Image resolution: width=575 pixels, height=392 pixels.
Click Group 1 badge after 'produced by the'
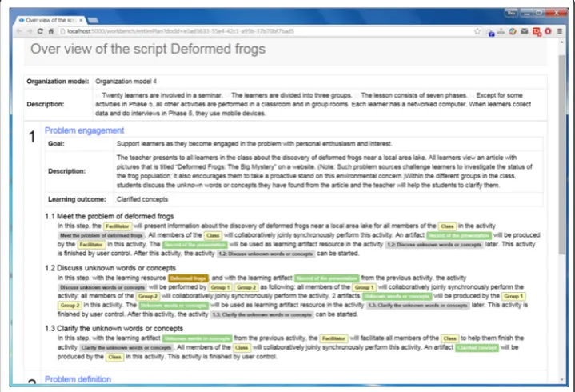click(513, 296)
